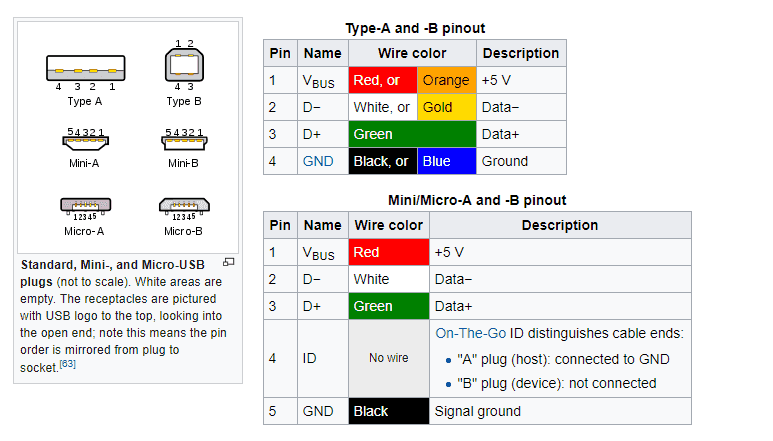Click the Micro-B connector drawing
773x441 pixels.
pyautogui.click(x=184, y=205)
